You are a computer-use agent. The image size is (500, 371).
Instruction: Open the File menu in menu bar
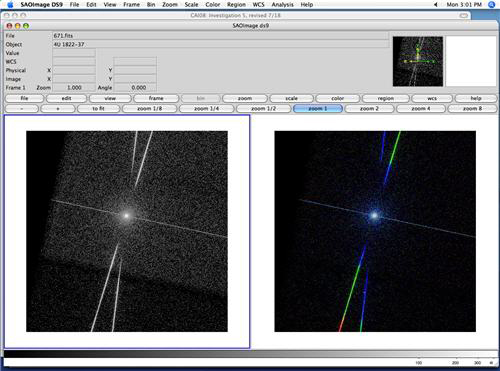click(74, 5)
